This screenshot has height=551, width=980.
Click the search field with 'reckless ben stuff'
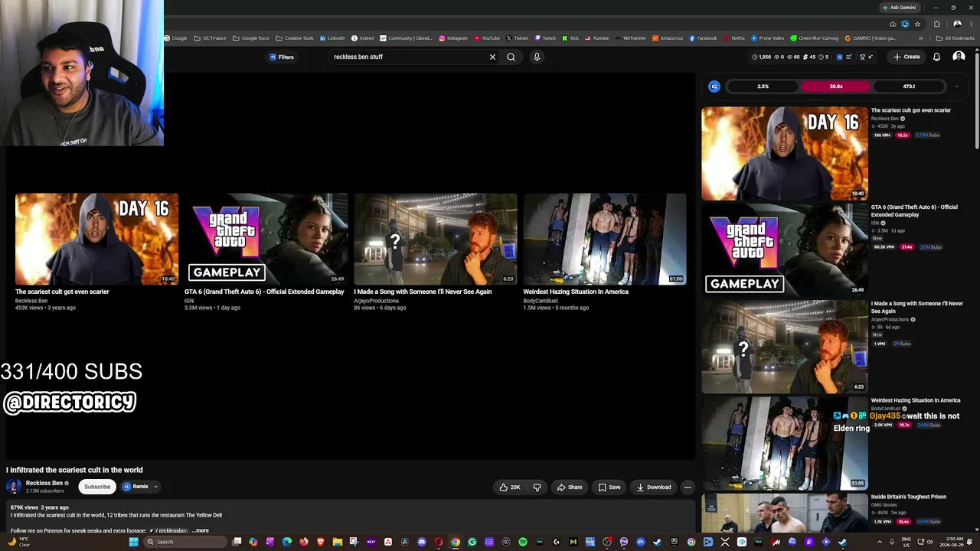click(408, 57)
